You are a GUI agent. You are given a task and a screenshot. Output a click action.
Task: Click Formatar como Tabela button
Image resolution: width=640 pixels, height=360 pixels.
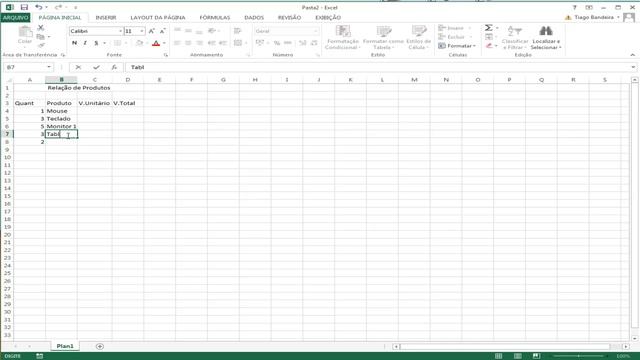(x=383, y=38)
